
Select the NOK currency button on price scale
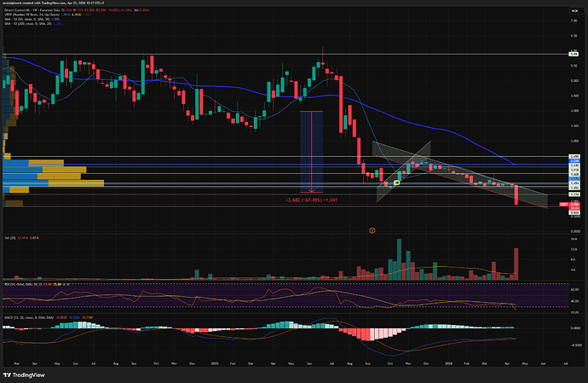tap(574, 11)
